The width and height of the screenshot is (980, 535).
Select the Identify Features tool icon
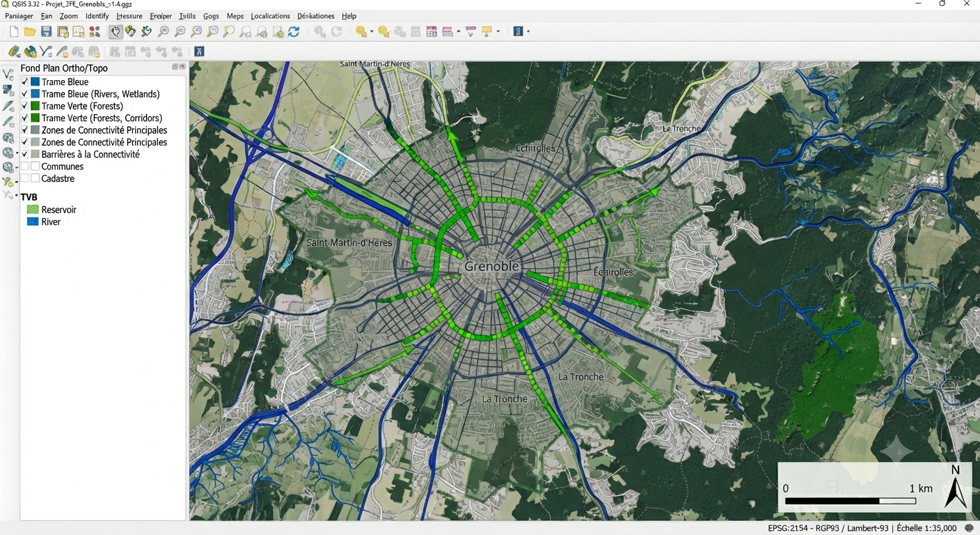(361, 31)
